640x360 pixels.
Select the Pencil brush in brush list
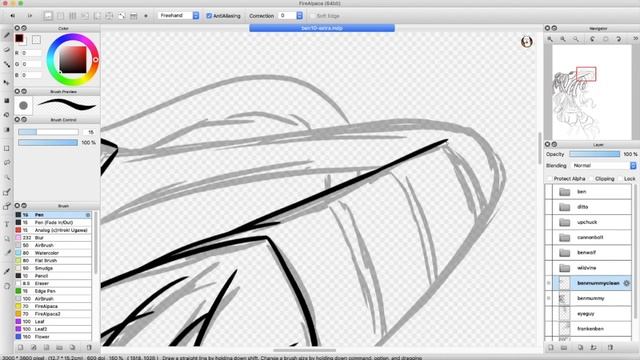tap(53, 276)
